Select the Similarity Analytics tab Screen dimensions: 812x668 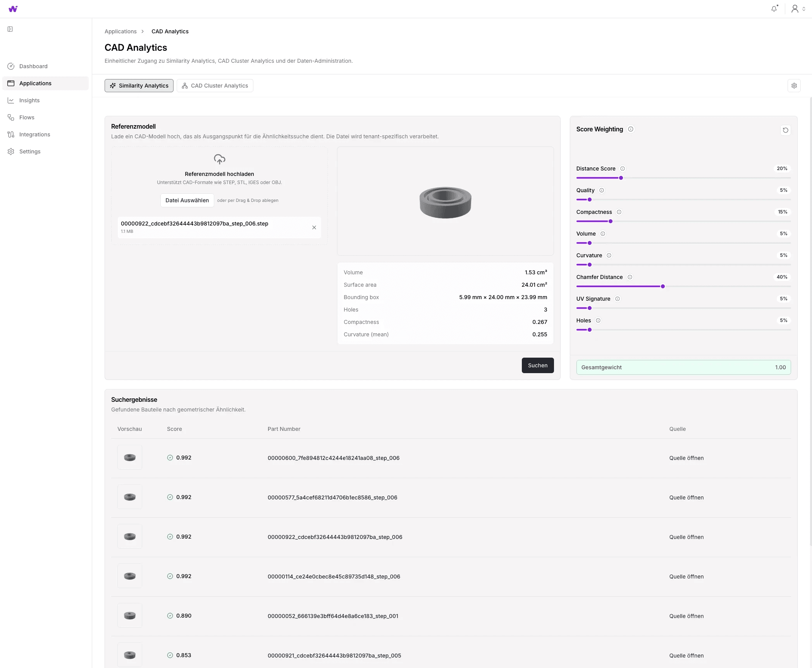tap(139, 86)
